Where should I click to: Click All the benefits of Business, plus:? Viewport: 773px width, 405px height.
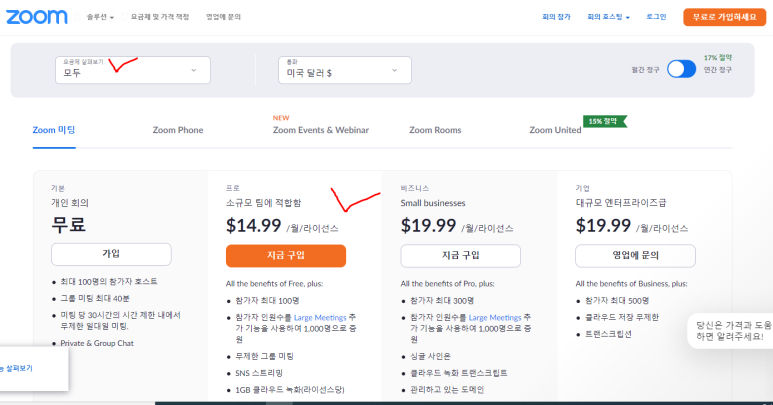pos(631,284)
